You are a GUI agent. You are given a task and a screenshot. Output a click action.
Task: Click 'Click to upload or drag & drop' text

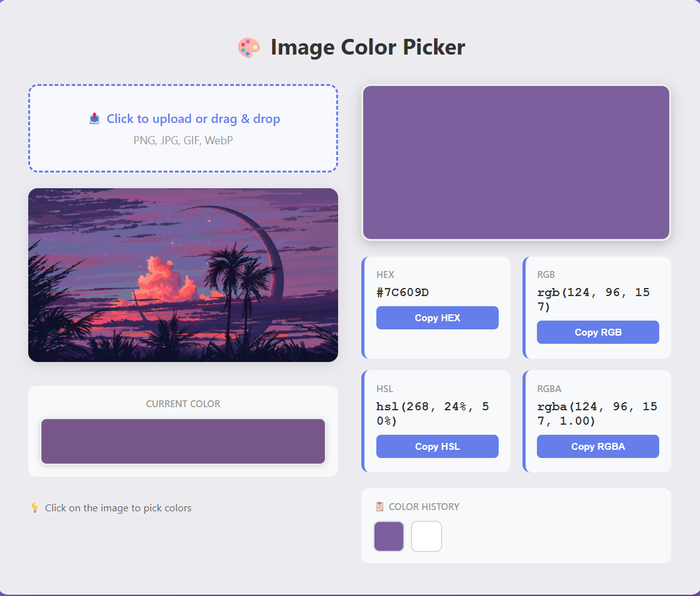click(193, 119)
